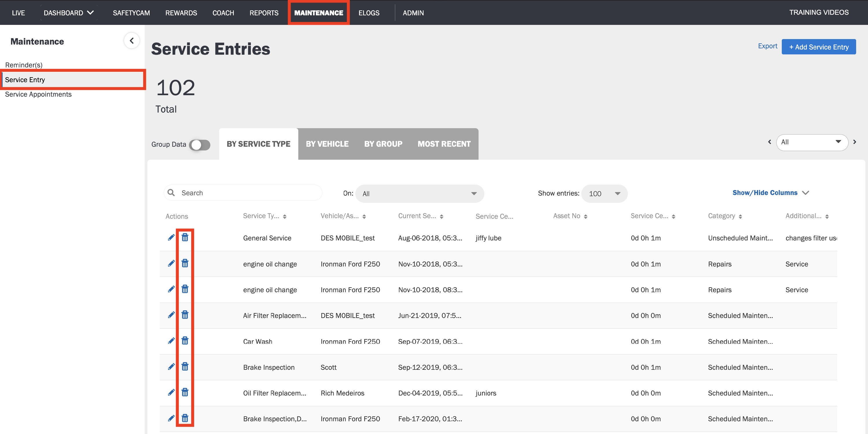868x434 pixels.
Task: Switch to BY GROUP tab
Action: click(383, 144)
